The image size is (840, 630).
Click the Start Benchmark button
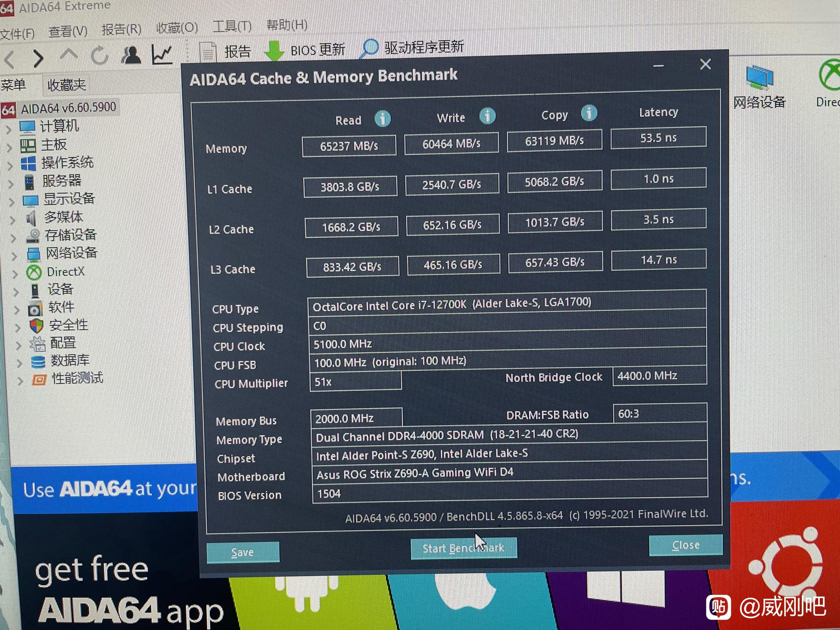tap(464, 549)
